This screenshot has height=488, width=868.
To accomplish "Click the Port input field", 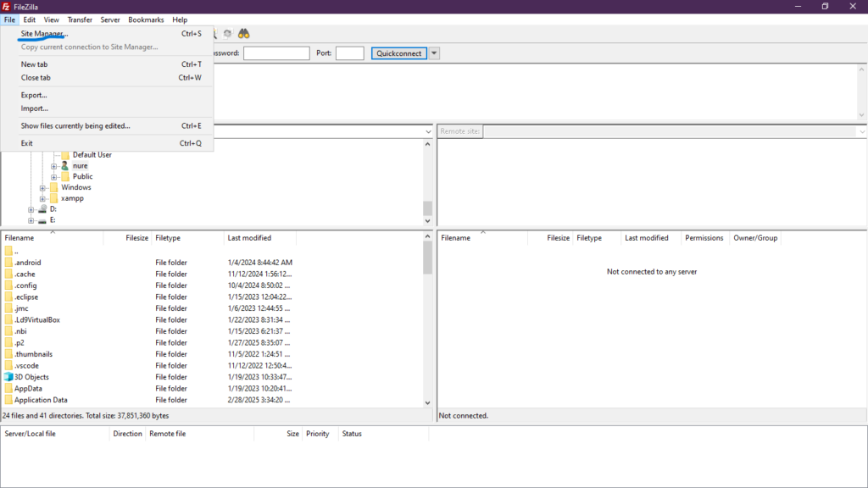I will [350, 53].
